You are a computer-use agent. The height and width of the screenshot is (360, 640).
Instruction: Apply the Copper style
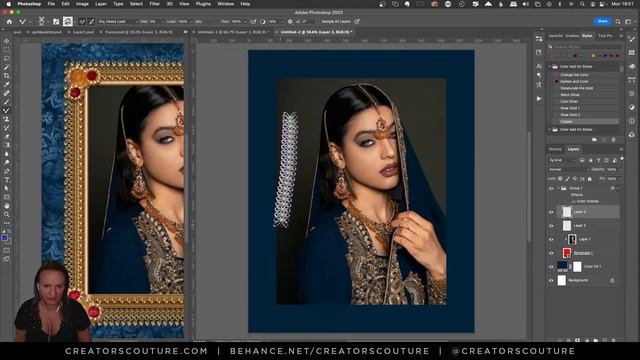coord(586,122)
